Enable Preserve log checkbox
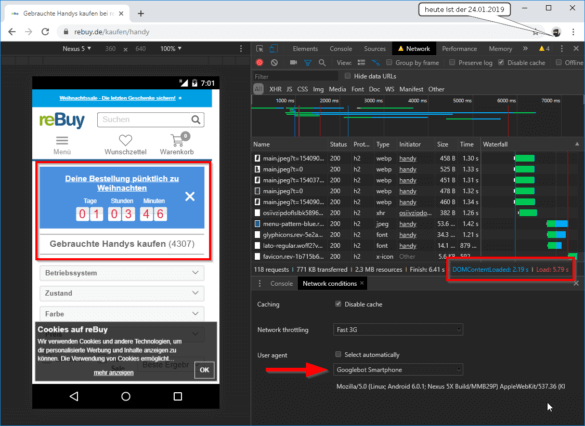Screen dimensions: 585x426 point(452,62)
